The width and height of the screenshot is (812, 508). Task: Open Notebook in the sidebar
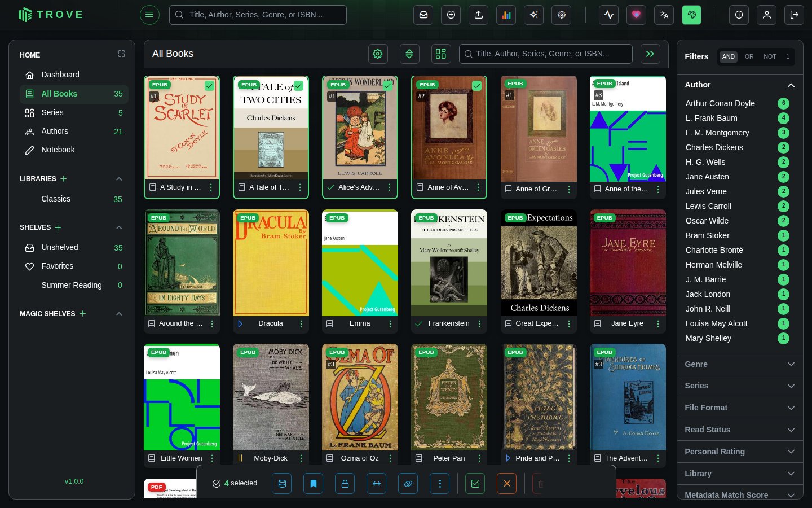click(74, 150)
